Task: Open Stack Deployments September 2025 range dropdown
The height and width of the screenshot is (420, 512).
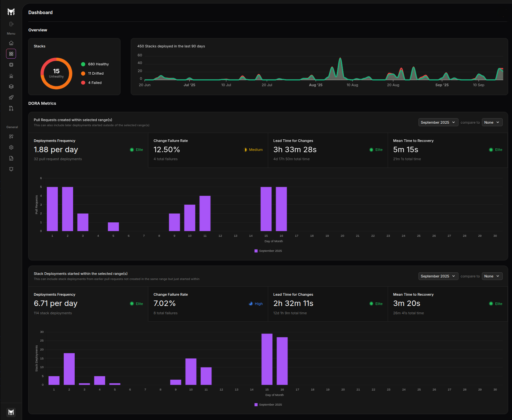Action: click(438, 276)
